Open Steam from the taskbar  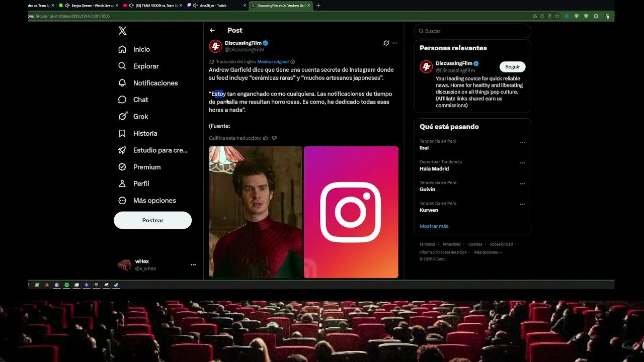pyautogui.click(x=116, y=285)
